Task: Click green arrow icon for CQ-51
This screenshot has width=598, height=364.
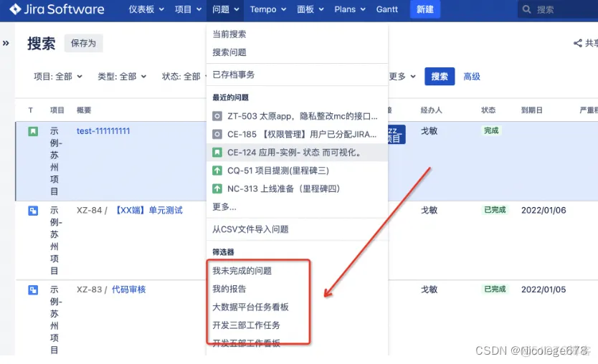Action: [x=217, y=171]
